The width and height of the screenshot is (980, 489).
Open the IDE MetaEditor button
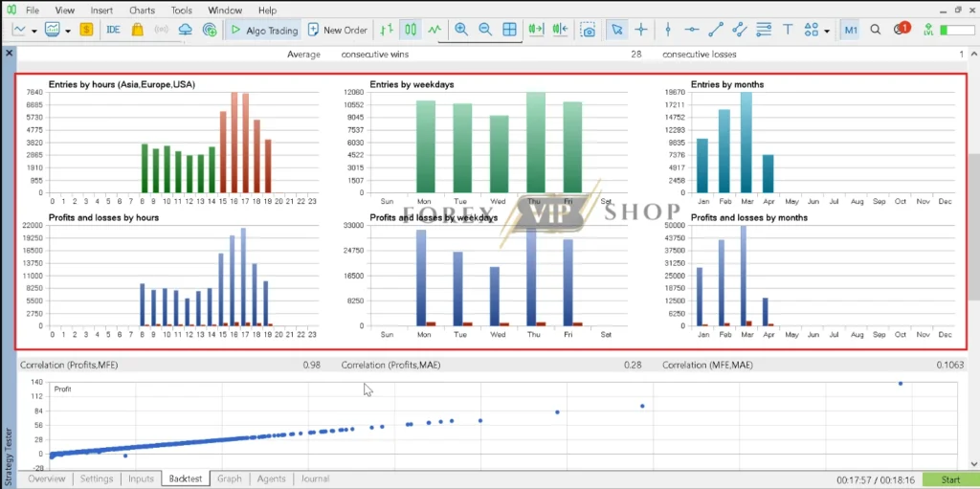click(x=113, y=30)
